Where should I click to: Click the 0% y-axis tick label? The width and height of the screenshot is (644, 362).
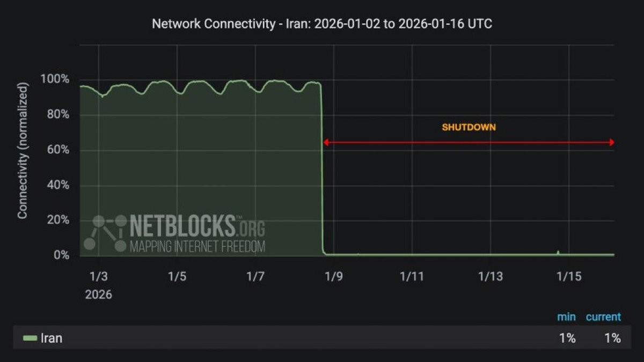click(x=60, y=255)
